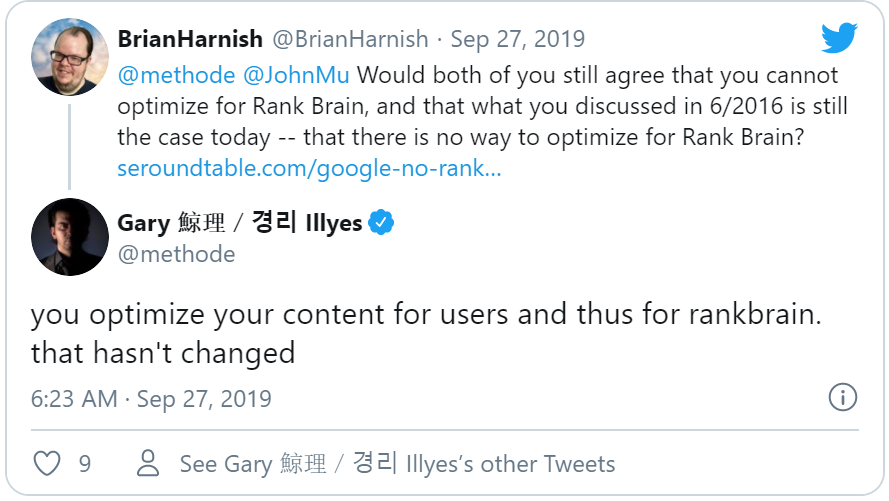Click the like count number 9
This screenshot has width=889, height=501.
pos(85,464)
